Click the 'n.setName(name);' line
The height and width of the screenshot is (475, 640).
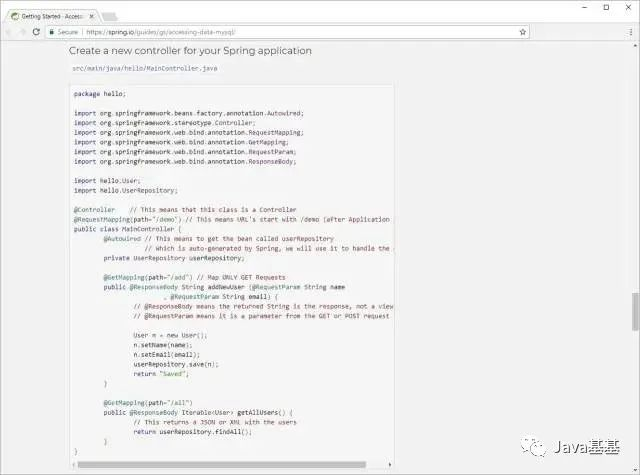point(163,345)
